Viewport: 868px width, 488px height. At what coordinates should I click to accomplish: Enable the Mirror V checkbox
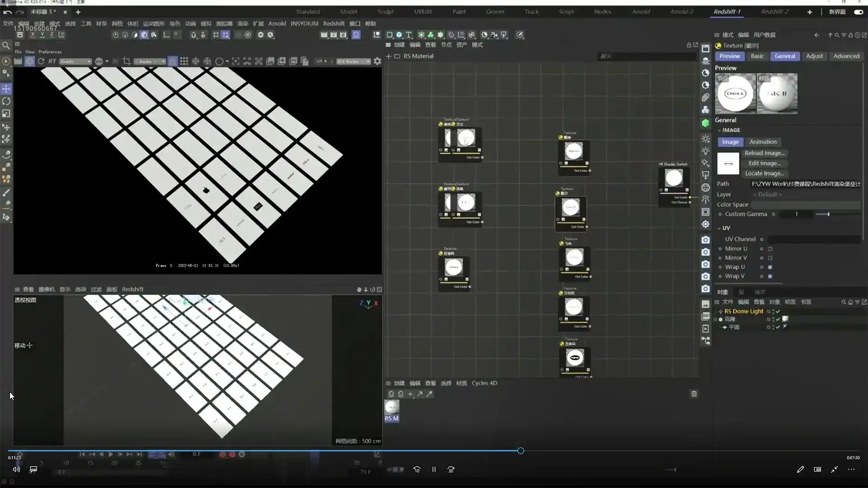coord(770,258)
